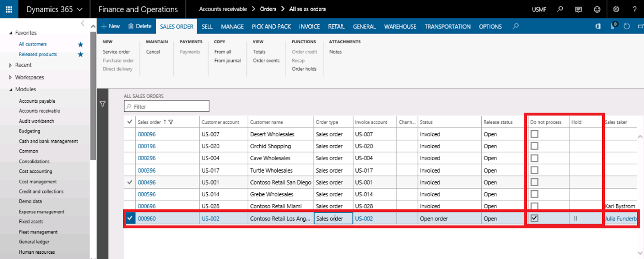This screenshot has width=644, height=259.
Task: Click the Julia Funderburk sales taker link
Action: click(x=621, y=219)
